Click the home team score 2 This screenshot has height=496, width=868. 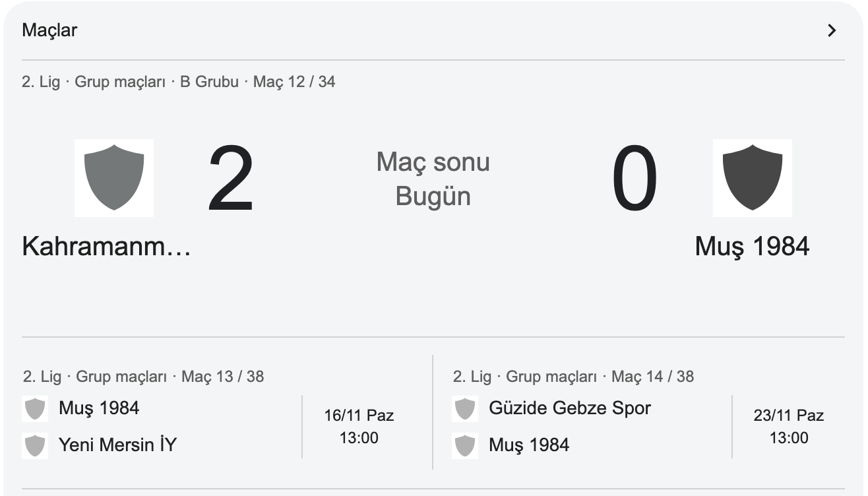coord(231,179)
